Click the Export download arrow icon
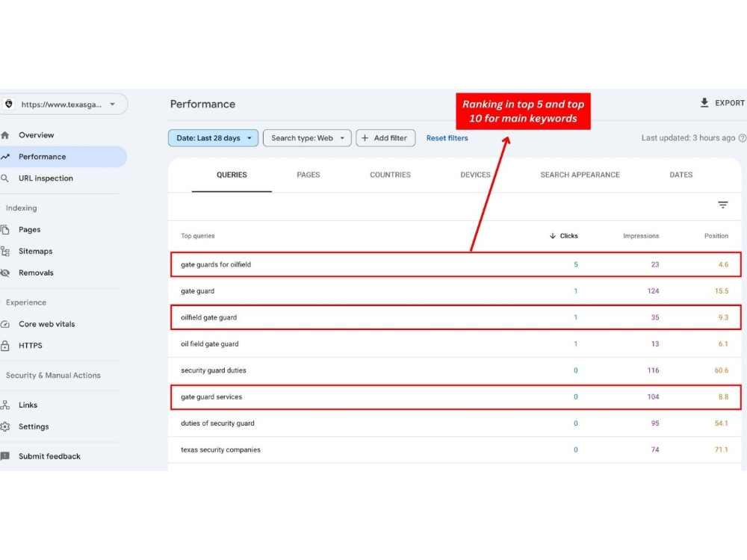This screenshot has width=747, height=560. pos(704,103)
